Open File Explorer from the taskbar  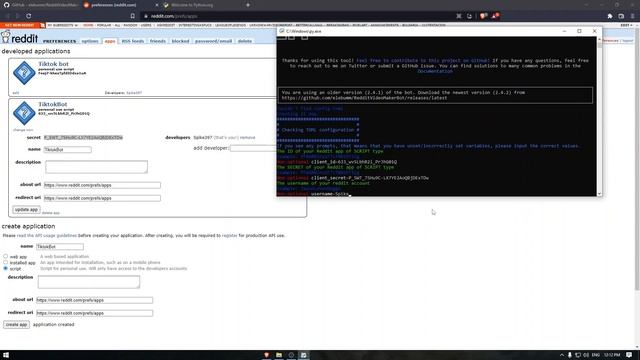click(279, 355)
